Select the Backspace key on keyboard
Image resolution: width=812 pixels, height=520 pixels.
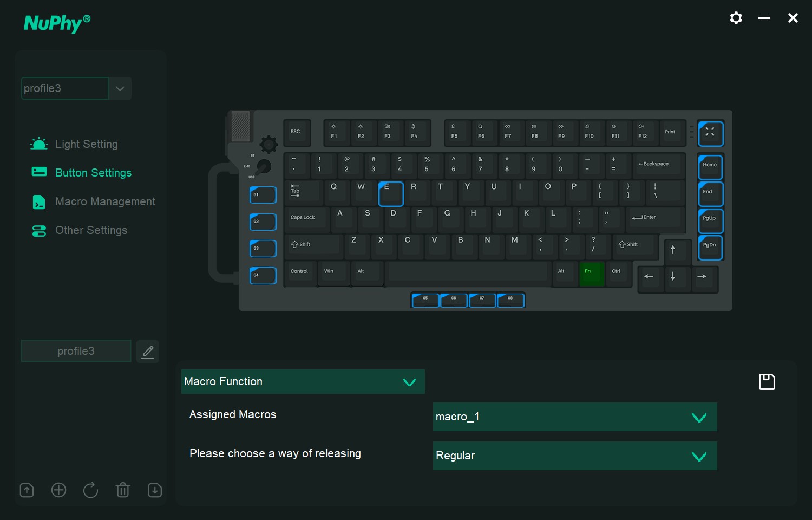click(x=658, y=166)
